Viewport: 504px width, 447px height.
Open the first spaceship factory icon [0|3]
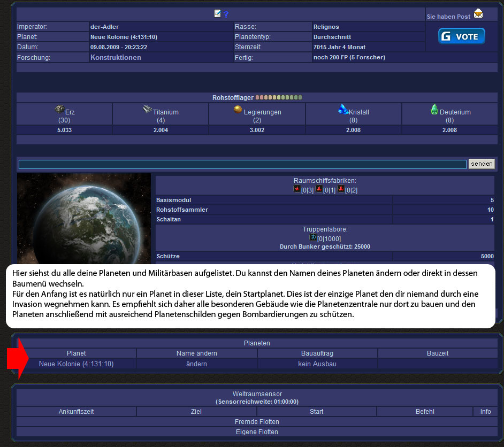297,189
